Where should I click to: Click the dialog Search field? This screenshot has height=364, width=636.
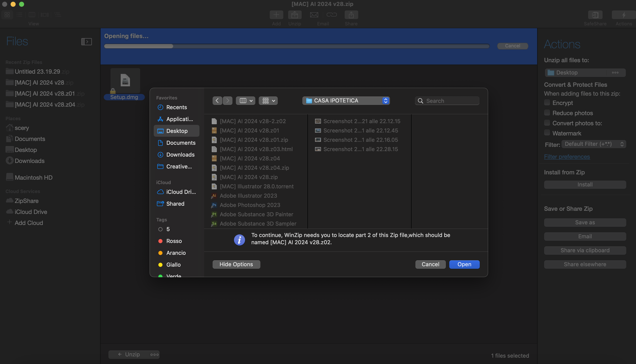[447, 101]
